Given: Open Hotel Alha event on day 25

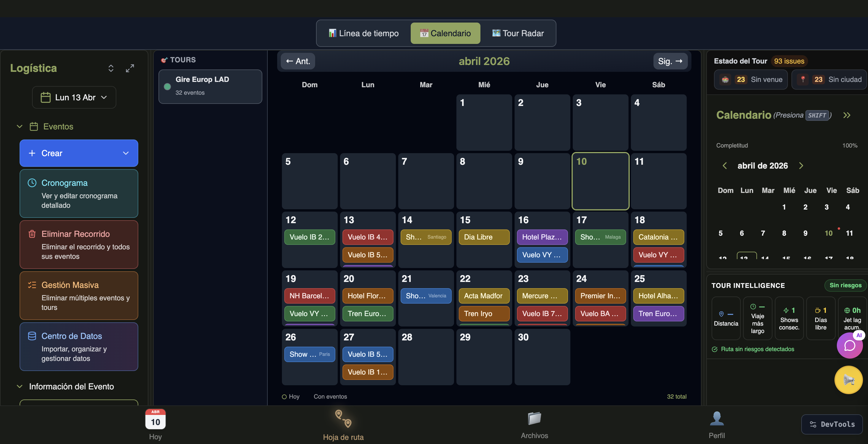Looking at the screenshot, I should [x=658, y=296].
